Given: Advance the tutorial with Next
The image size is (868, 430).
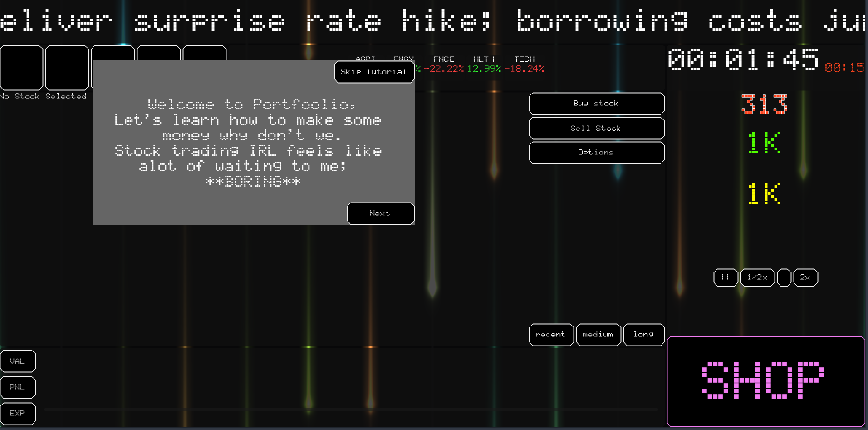Looking at the screenshot, I should (x=381, y=213).
